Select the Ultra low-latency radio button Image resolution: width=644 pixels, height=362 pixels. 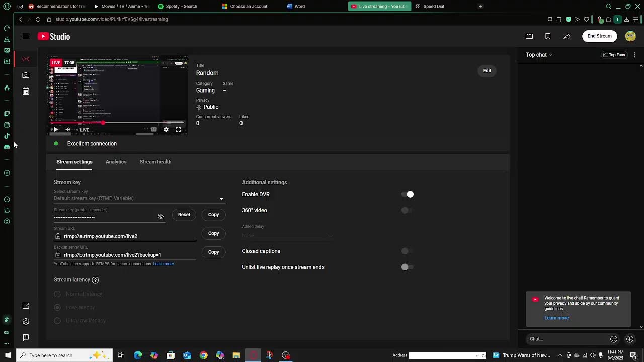click(57, 321)
